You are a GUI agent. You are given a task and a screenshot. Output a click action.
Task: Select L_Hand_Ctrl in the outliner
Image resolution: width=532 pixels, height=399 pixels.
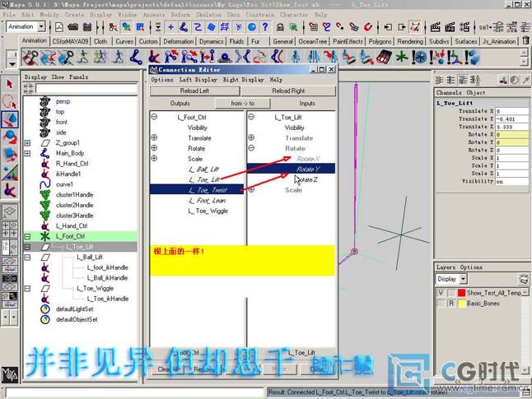(x=72, y=226)
